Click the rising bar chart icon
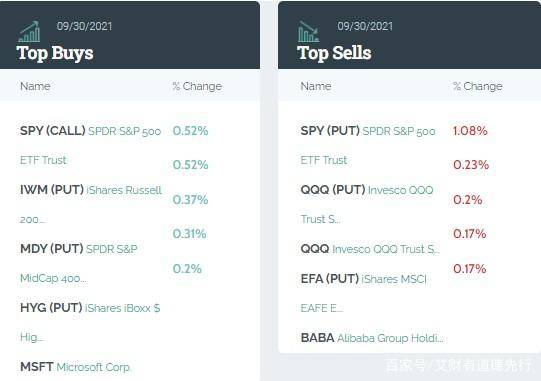 (29, 32)
